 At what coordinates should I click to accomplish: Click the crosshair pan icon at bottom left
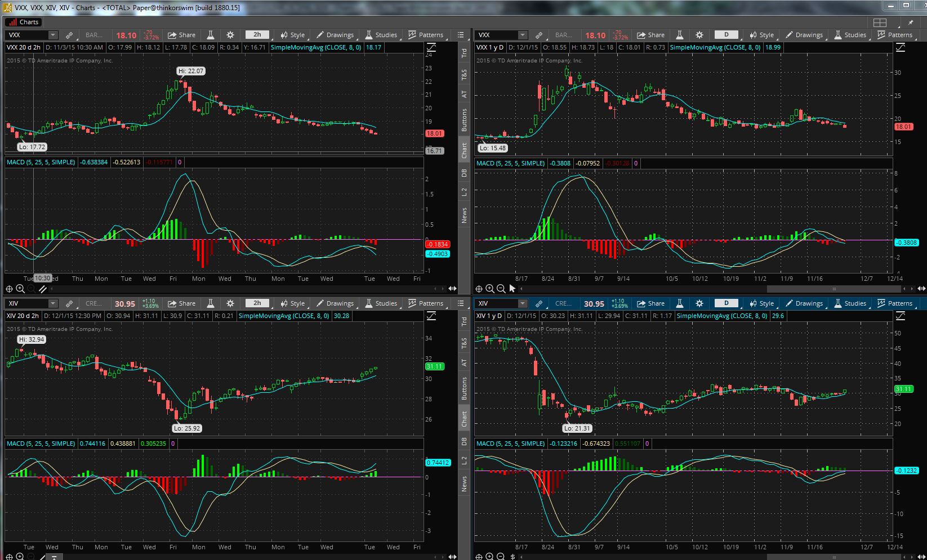pyautogui.click(x=9, y=289)
